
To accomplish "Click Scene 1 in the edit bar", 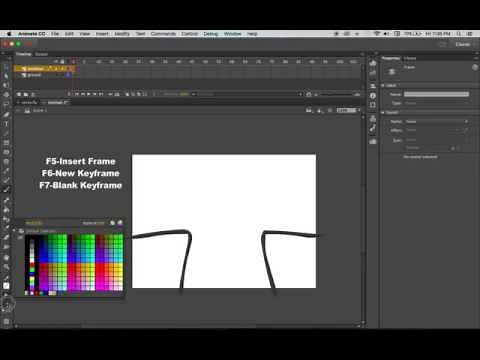I will (x=40, y=110).
